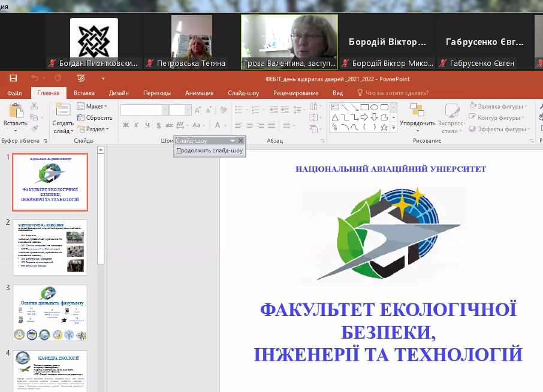Open the Макет layout dropdown
The height and width of the screenshot is (392, 543).
(x=92, y=106)
